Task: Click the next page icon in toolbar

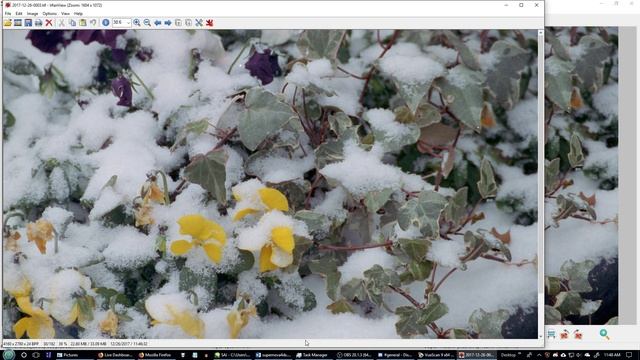Action: pyautogui.click(x=189, y=23)
